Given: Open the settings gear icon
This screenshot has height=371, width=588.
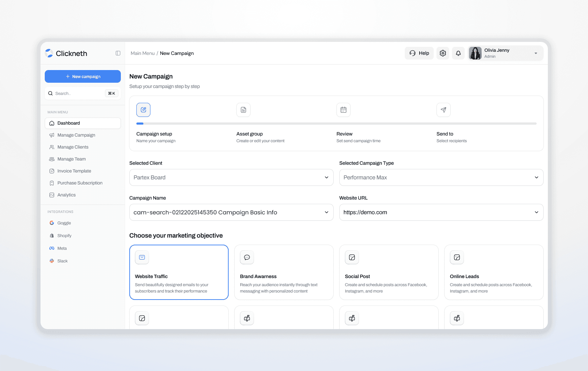Looking at the screenshot, I should [443, 53].
